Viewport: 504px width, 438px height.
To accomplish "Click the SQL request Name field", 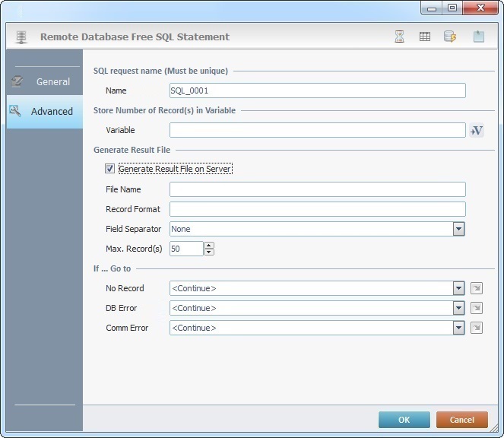I will pyautogui.click(x=318, y=90).
